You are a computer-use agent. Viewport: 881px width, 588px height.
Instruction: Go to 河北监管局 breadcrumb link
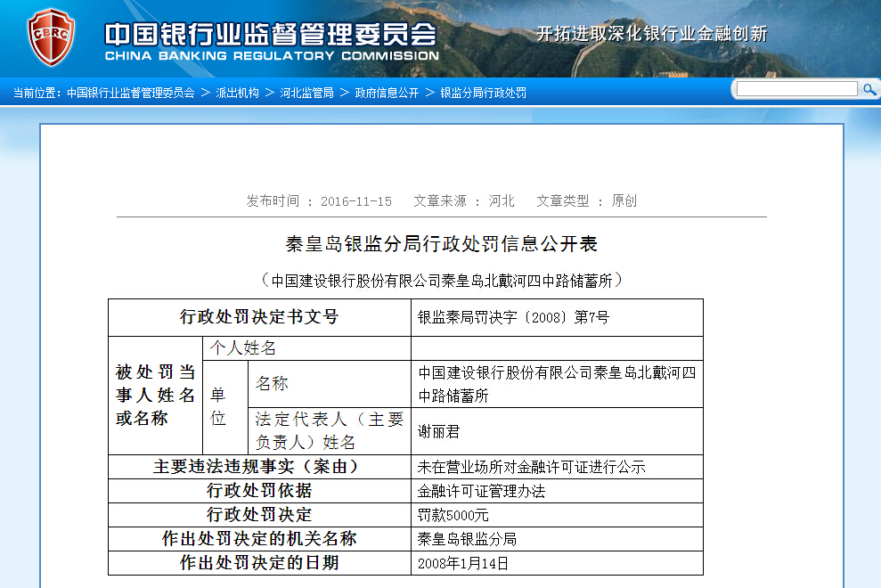coord(306,93)
